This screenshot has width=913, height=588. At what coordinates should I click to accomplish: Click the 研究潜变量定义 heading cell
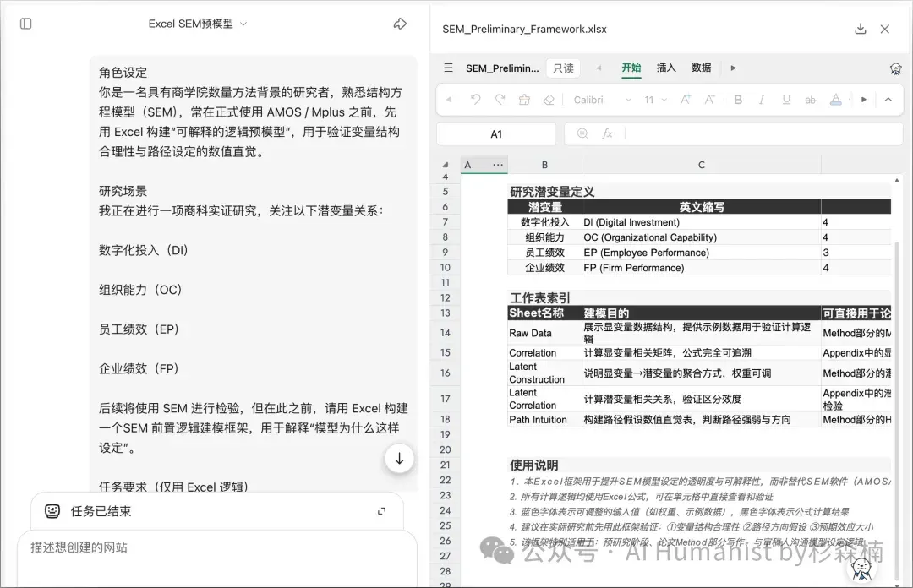click(552, 192)
